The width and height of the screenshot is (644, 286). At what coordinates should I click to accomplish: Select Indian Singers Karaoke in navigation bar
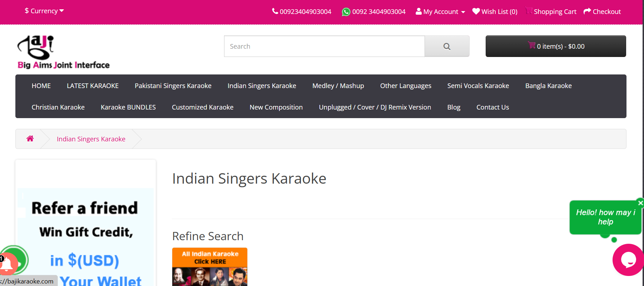coord(262,86)
